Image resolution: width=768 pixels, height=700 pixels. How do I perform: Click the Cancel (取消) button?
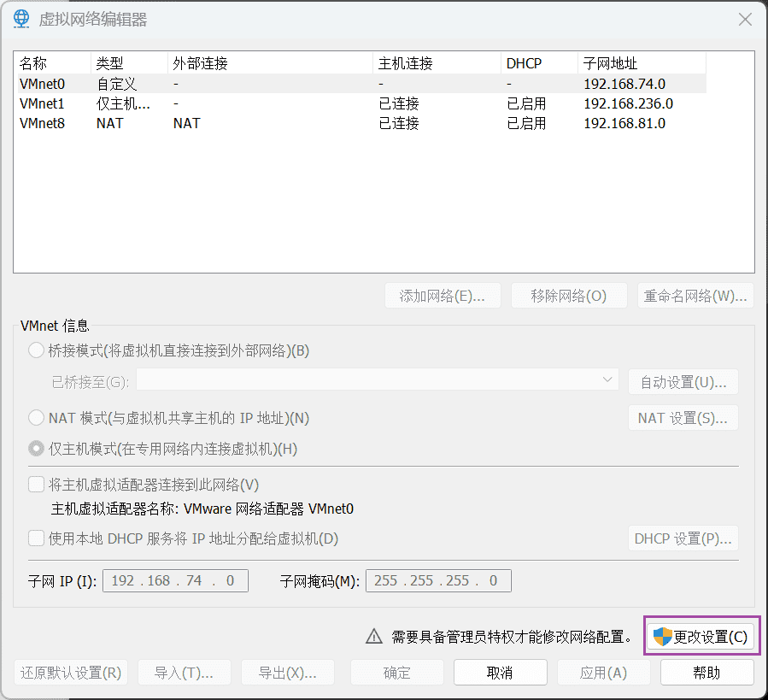click(x=500, y=673)
